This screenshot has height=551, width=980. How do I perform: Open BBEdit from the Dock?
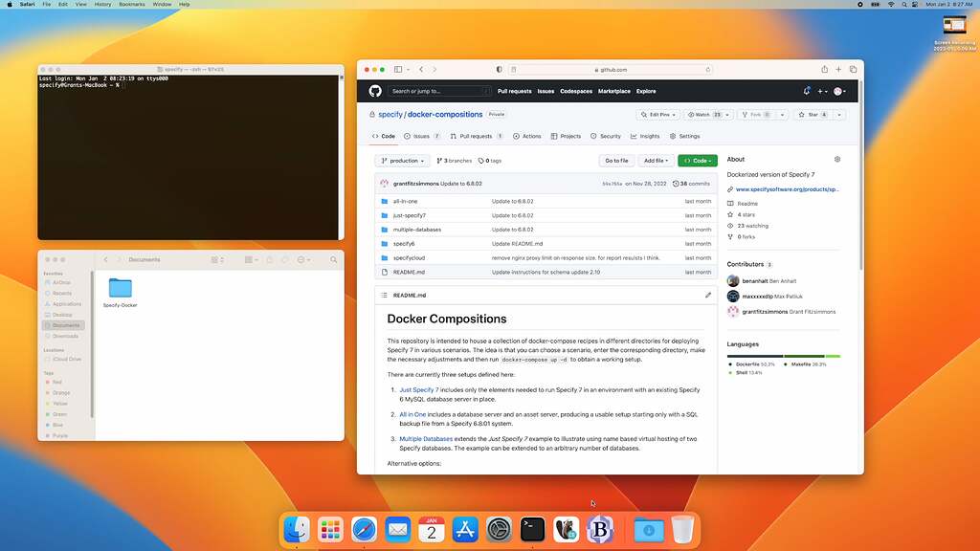tap(600, 527)
